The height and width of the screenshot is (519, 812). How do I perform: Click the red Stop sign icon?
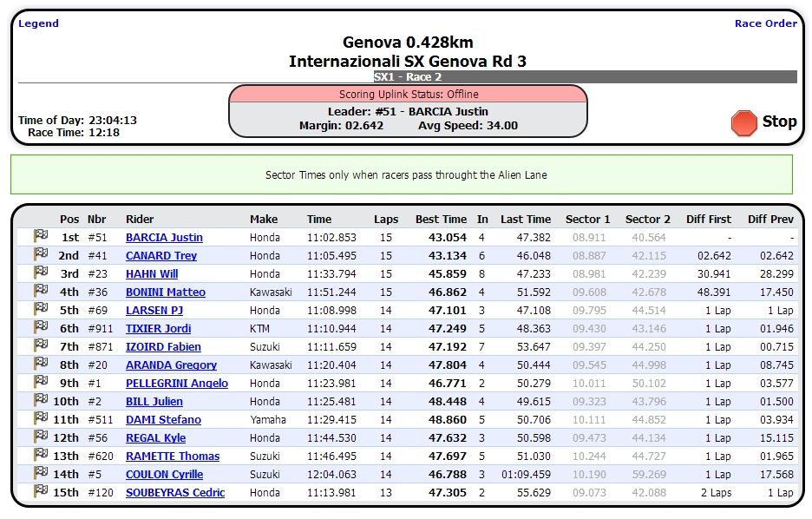coord(743,123)
